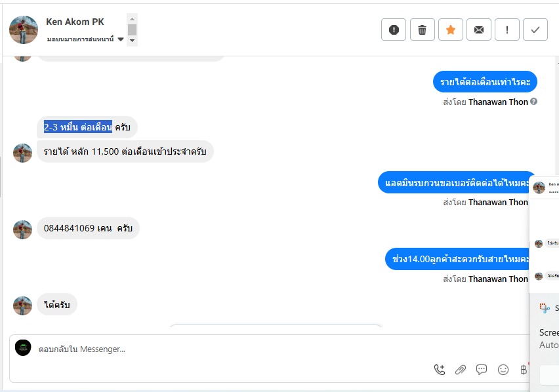Click the page avatar in reply box
The width and height of the screenshot is (559, 392).
pos(23,348)
